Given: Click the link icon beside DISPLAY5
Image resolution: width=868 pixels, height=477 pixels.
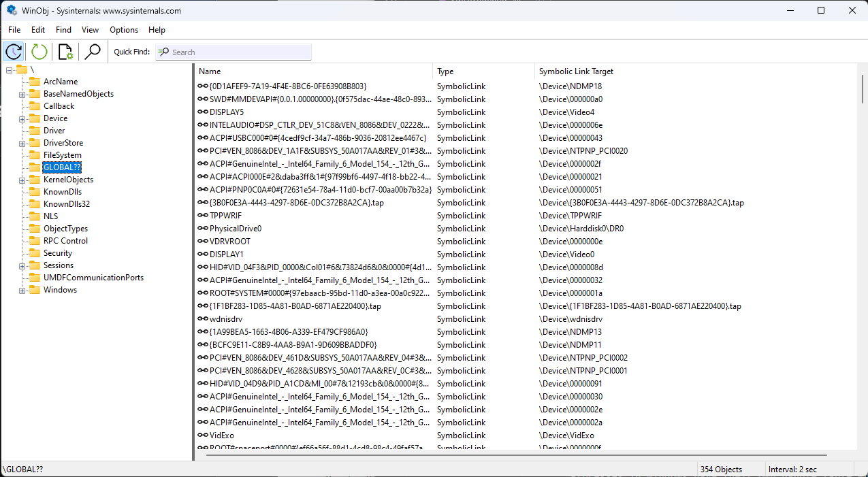Looking at the screenshot, I should click(203, 112).
